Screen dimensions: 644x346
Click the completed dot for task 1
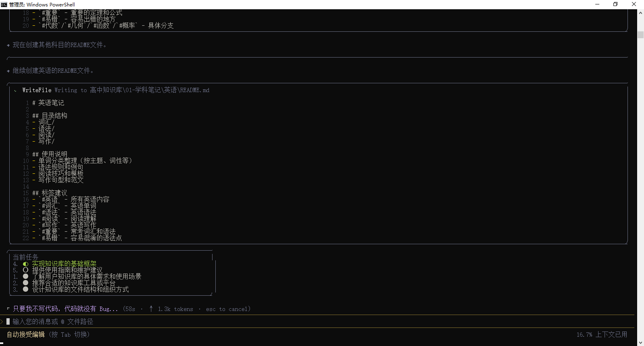[26, 276]
